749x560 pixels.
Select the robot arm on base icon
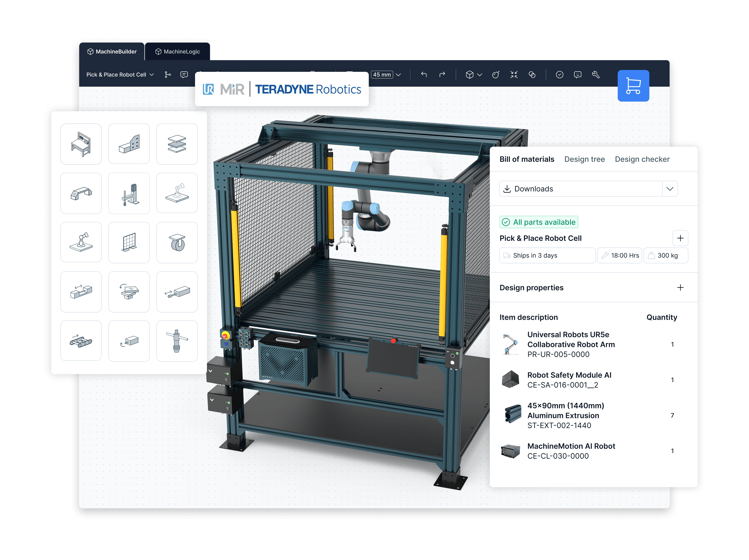coord(81,242)
